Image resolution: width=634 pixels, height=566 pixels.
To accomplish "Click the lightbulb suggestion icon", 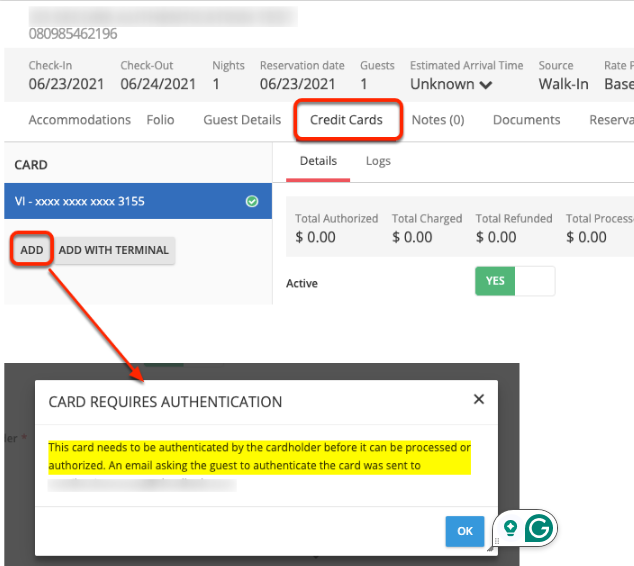I will click(x=510, y=528).
